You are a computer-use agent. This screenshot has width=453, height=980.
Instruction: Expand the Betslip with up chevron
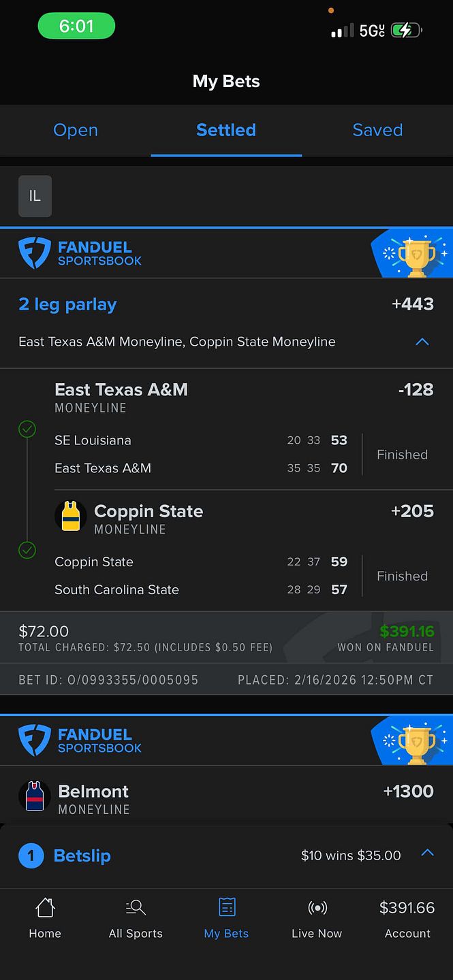(427, 853)
